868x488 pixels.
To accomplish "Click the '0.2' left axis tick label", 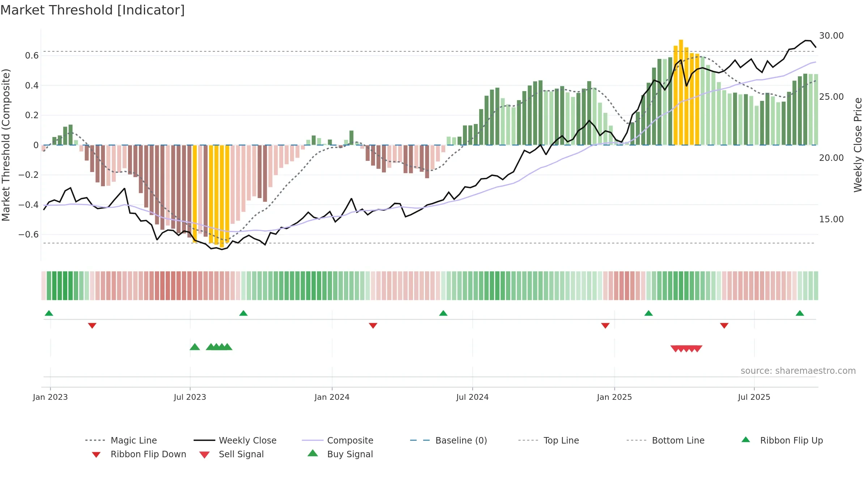I will click(32, 115).
